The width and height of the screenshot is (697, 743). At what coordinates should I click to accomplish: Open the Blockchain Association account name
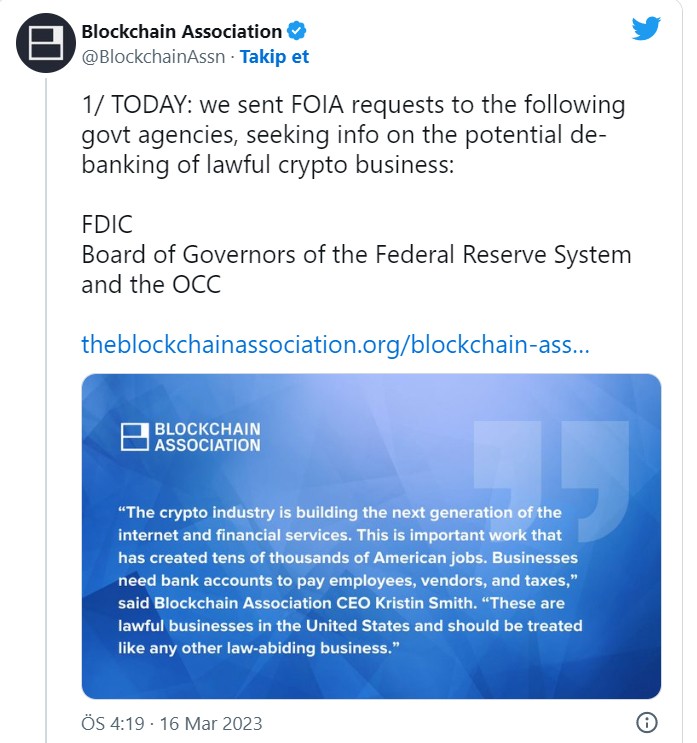[181, 32]
